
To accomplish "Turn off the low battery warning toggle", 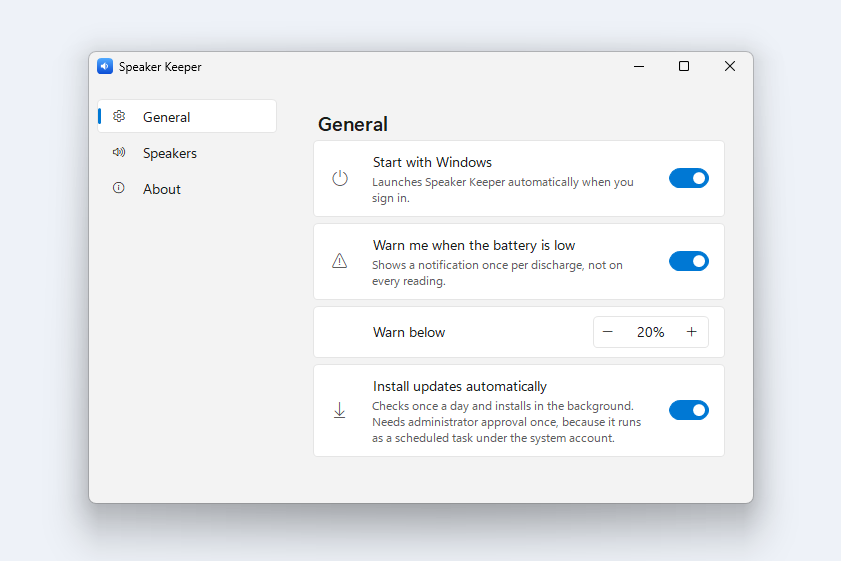I will click(x=689, y=261).
